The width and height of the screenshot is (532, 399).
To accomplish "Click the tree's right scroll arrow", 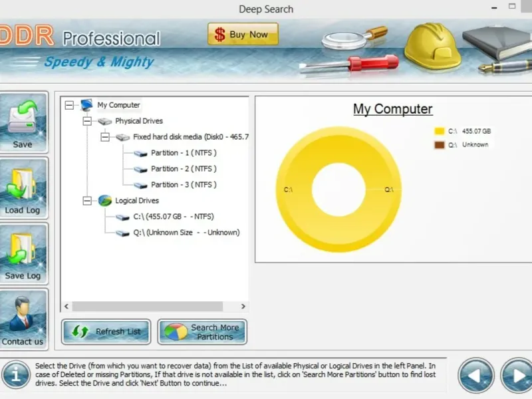I will click(x=243, y=307).
